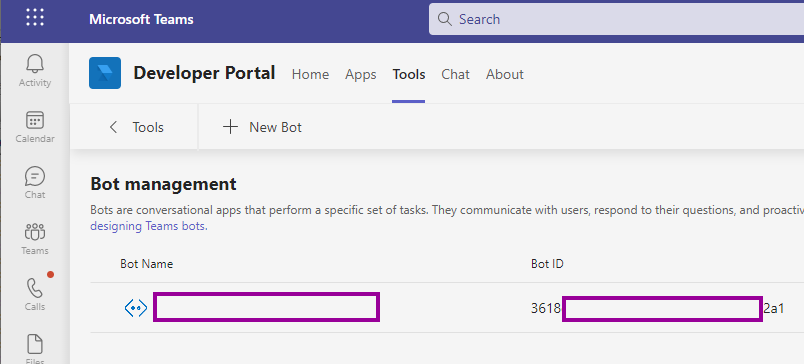Open Chat in the left sidebar

[35, 183]
